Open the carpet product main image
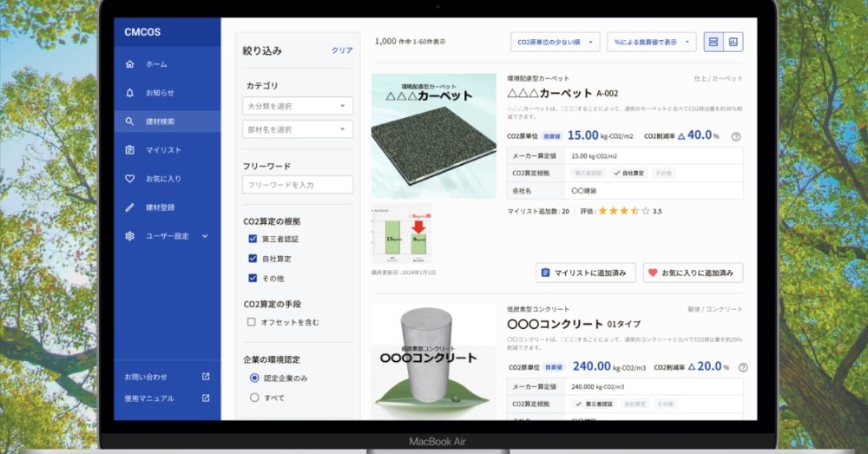The image size is (868, 454). (433, 135)
